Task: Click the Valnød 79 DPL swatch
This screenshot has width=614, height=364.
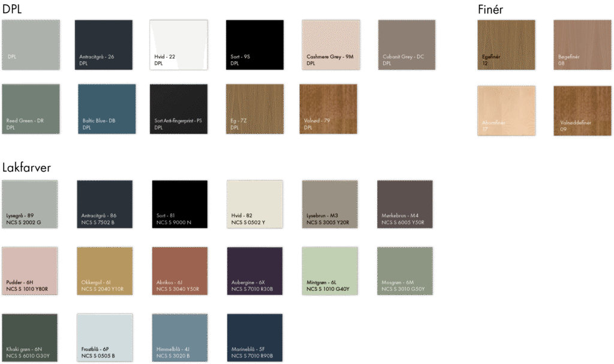Action: pos(328,109)
